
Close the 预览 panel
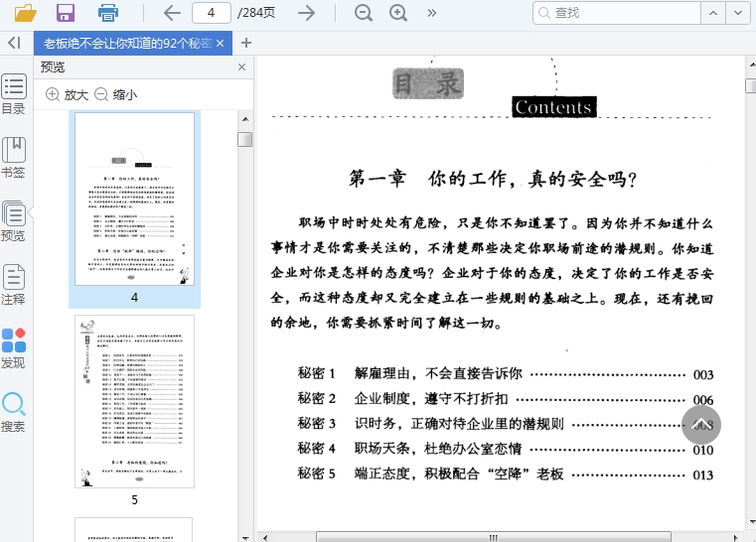(242, 67)
